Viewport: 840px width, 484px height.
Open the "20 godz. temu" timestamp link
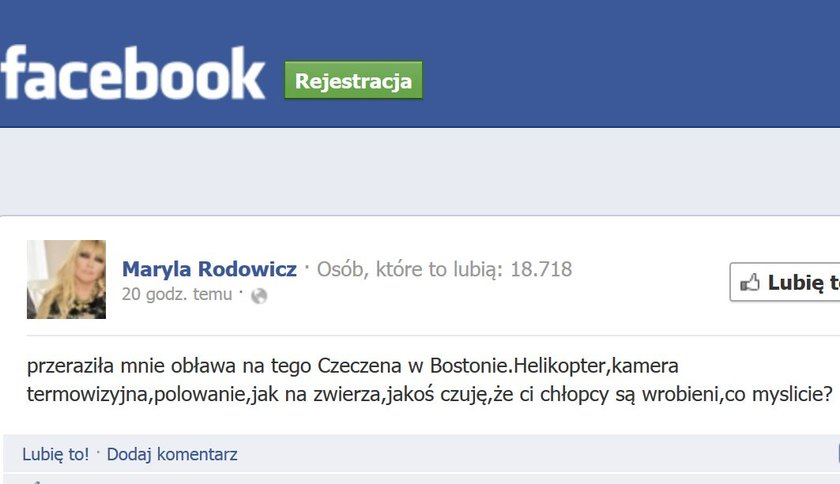coord(177,294)
